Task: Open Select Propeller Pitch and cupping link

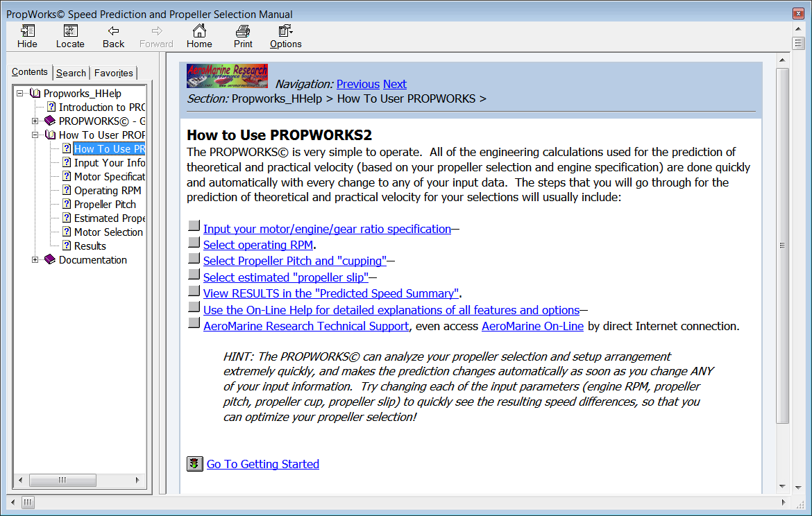Action: click(295, 261)
